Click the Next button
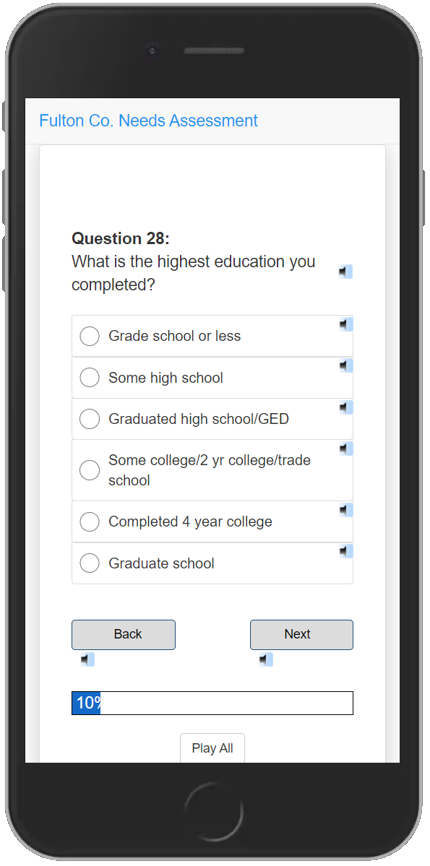Screen dimensions: 430x866 click(x=301, y=635)
